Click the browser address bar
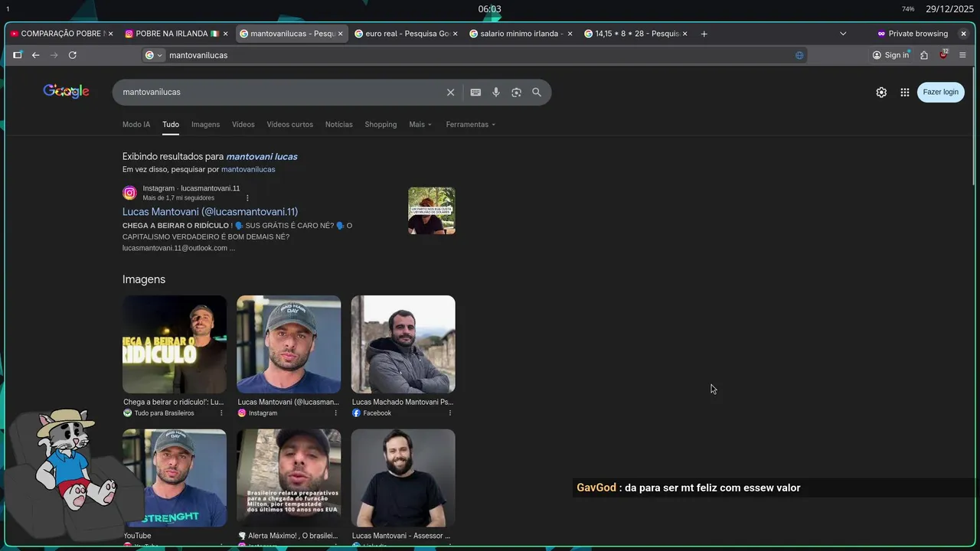The image size is (980, 551). pos(475,55)
